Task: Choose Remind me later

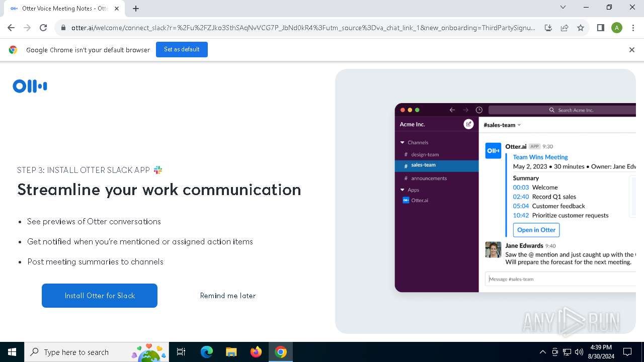Action: [x=228, y=296]
